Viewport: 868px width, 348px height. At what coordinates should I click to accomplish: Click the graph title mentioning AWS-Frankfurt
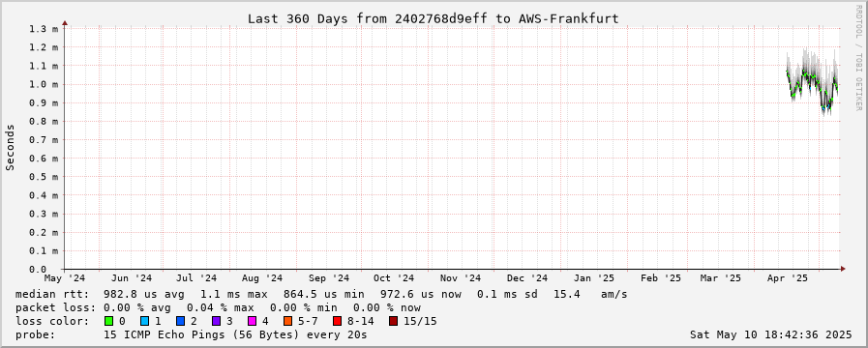click(433, 18)
